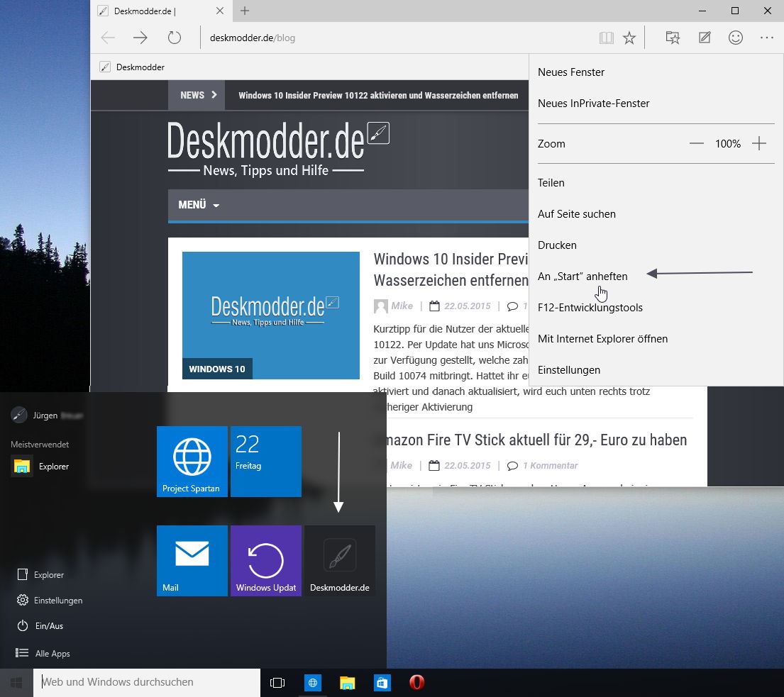
Task: Increase zoom with the plus button
Action: coord(759,144)
